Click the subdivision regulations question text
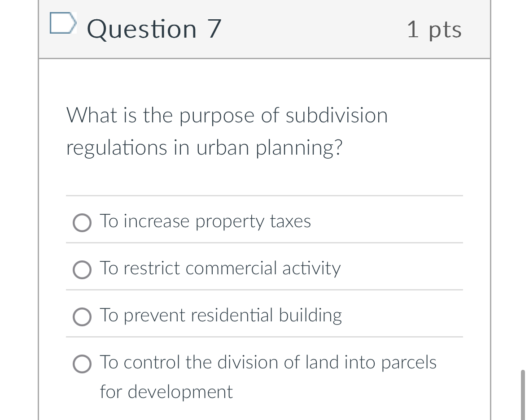The width and height of the screenshot is (529, 420). pyautogui.click(x=227, y=131)
